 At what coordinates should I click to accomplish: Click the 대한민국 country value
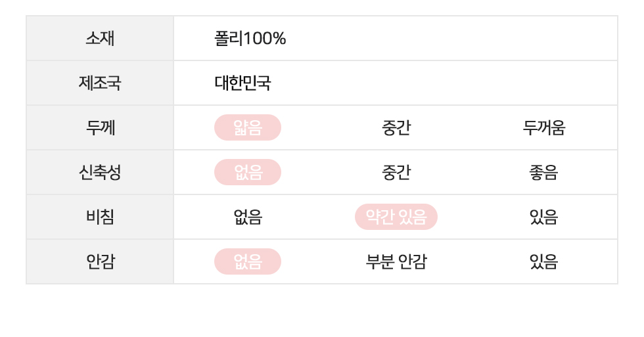(x=242, y=83)
